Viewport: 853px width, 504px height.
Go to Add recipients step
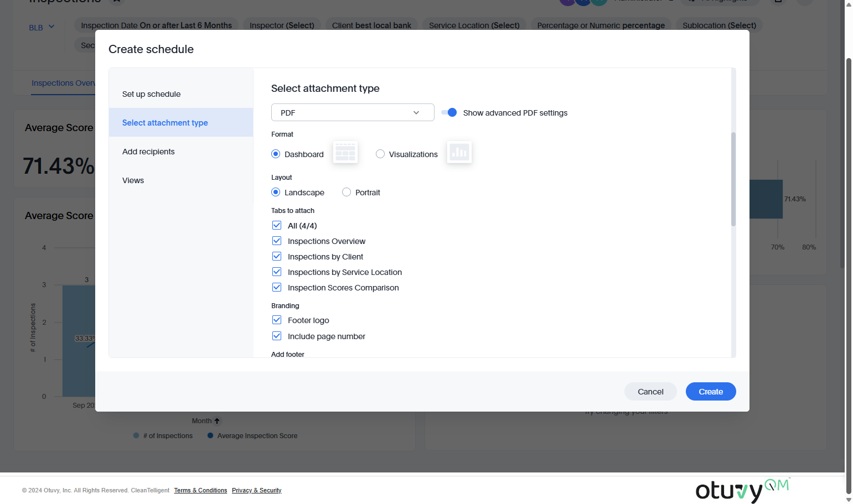pyautogui.click(x=181, y=151)
